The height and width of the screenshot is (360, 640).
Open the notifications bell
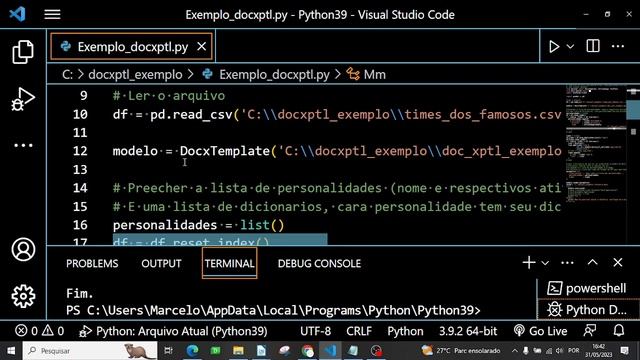tap(619, 331)
